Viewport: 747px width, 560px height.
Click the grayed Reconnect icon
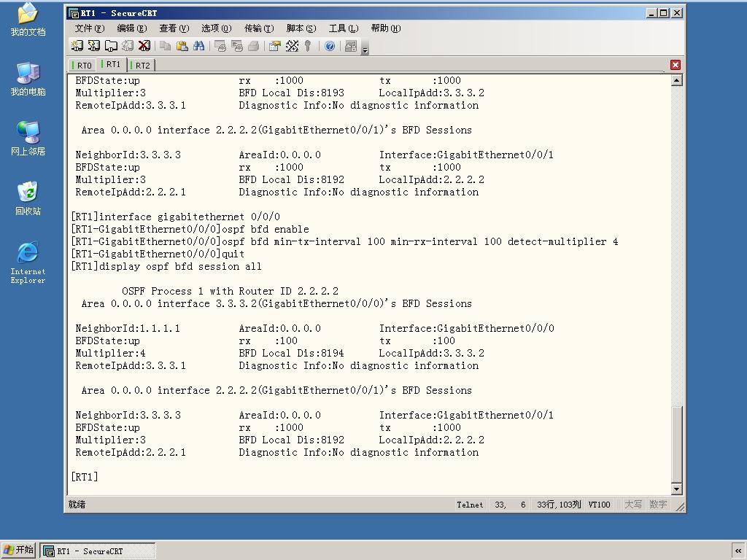pyautogui.click(x=128, y=46)
